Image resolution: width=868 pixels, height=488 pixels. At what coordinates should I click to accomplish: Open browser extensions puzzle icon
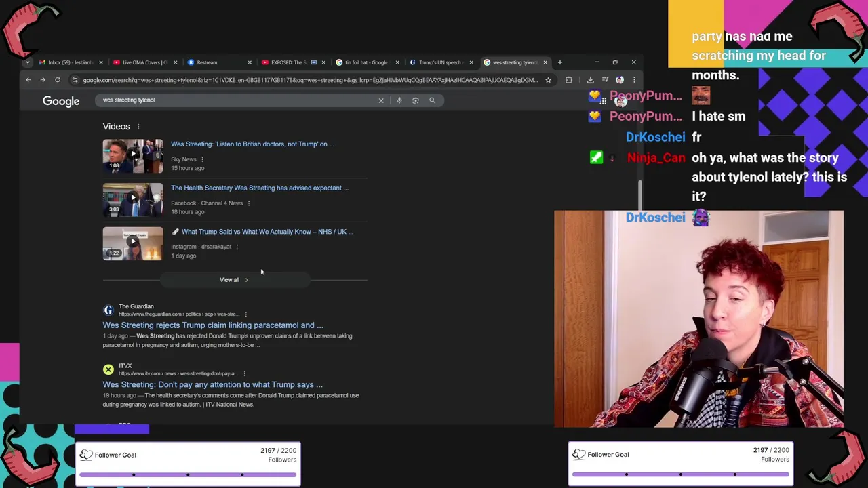(569, 80)
